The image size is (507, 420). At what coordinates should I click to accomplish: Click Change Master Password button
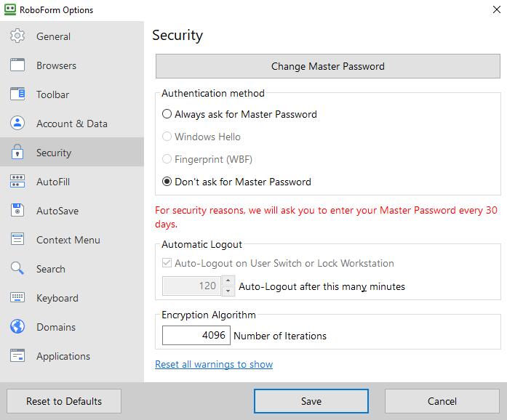[x=327, y=66]
